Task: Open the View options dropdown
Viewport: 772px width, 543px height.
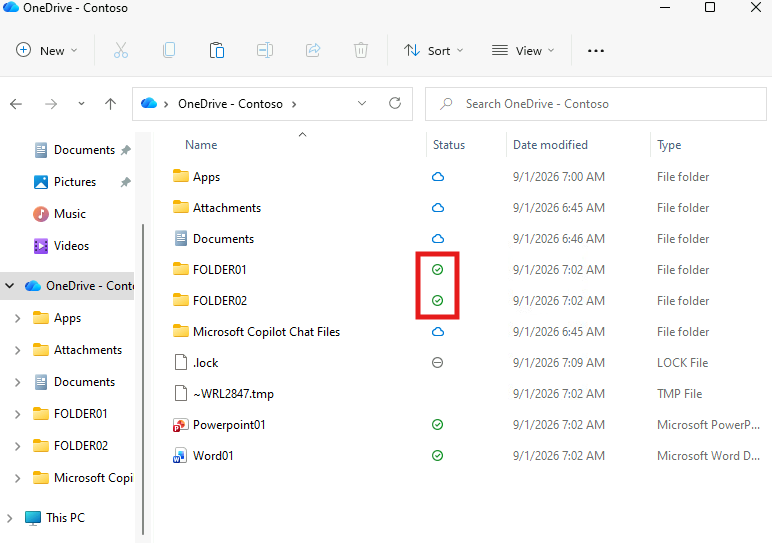Action: click(523, 50)
